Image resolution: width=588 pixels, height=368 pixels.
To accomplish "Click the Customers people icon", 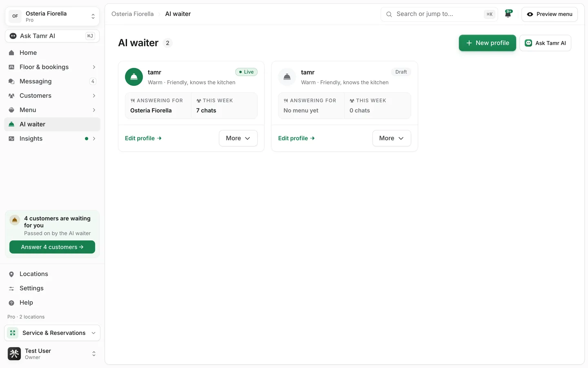I will coord(11,96).
